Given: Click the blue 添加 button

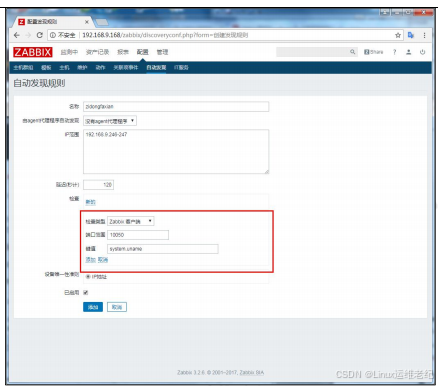Looking at the screenshot, I should click(93, 307).
